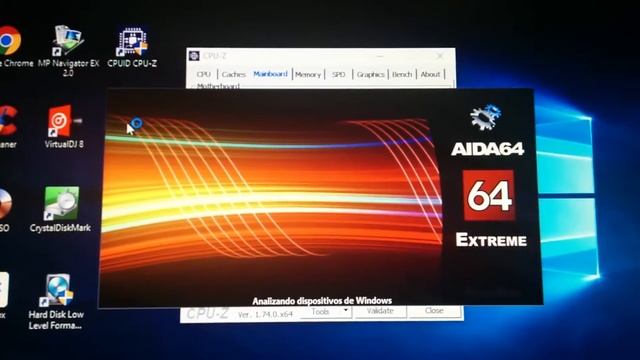Open the SPD tab in CPU-Z

tap(338, 74)
